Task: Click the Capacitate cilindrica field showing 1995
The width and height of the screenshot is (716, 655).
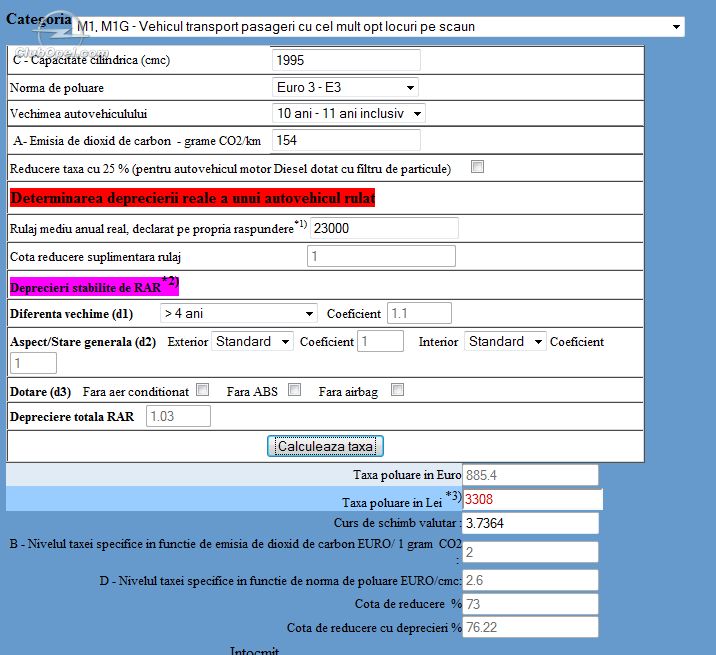Action: 346,60
